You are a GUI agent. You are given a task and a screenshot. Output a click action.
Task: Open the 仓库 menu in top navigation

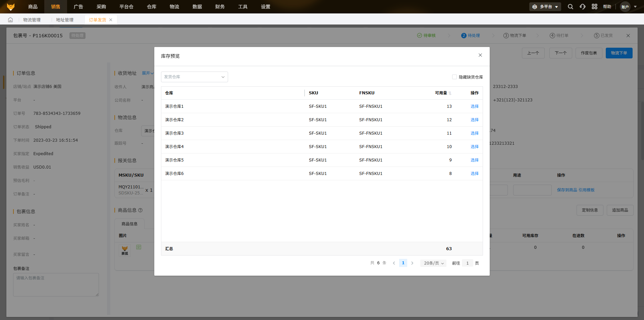pos(152,7)
